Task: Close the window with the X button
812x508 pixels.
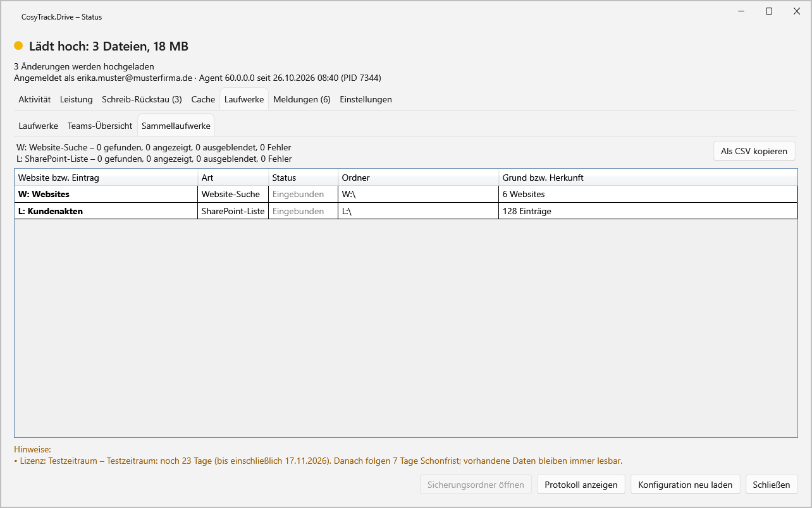Action: (x=797, y=11)
